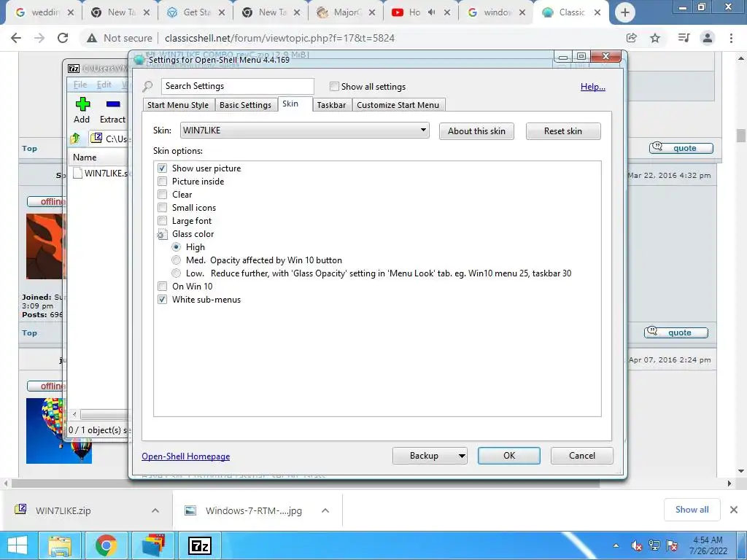Toggle Show all settings checkbox
Screen dimensions: 747x560
click(334, 86)
